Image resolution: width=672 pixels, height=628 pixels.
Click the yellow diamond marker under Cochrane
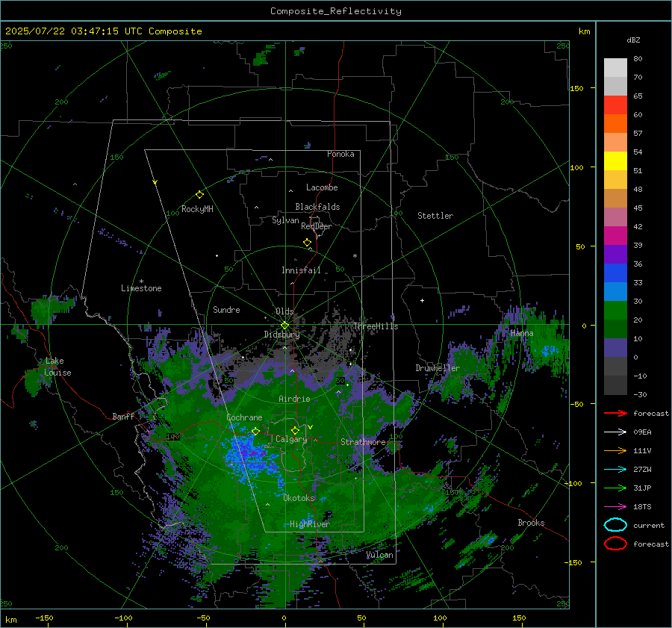point(256,431)
